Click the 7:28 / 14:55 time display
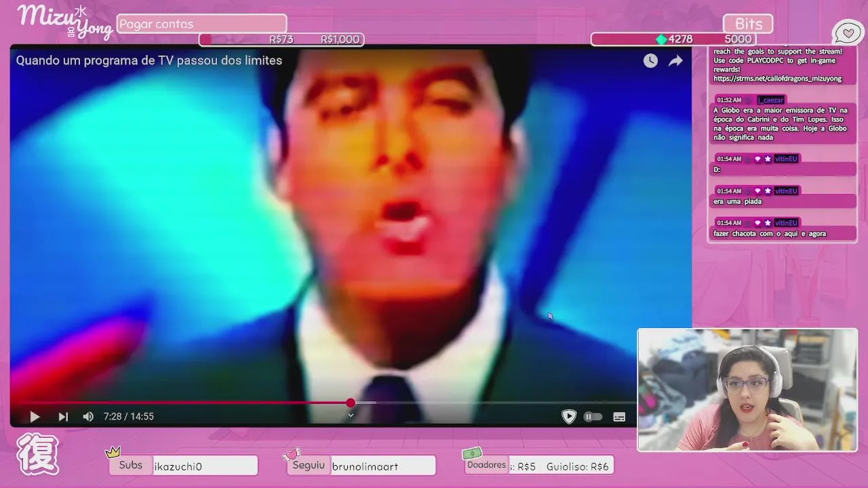 [x=129, y=417]
